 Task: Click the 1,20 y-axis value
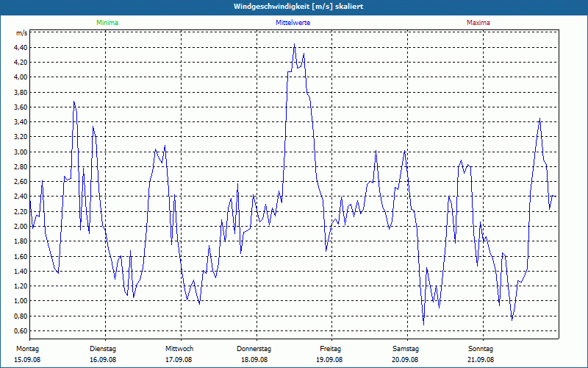tap(21, 286)
